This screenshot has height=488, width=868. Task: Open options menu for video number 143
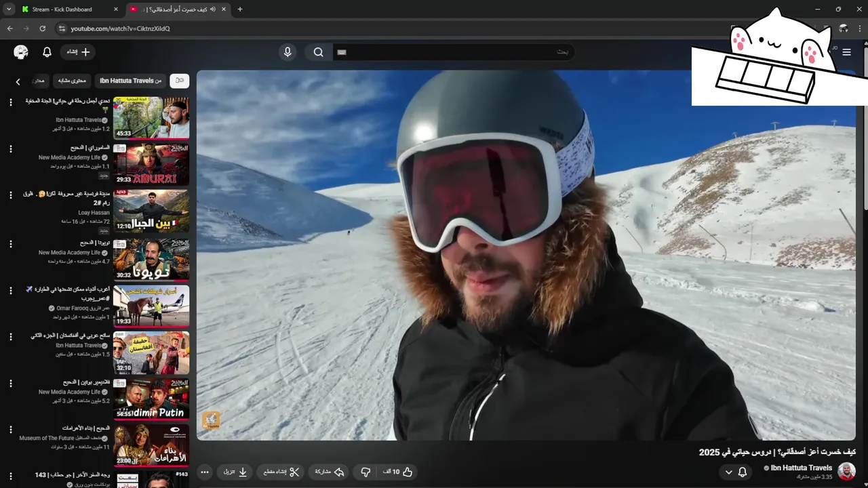(10, 476)
